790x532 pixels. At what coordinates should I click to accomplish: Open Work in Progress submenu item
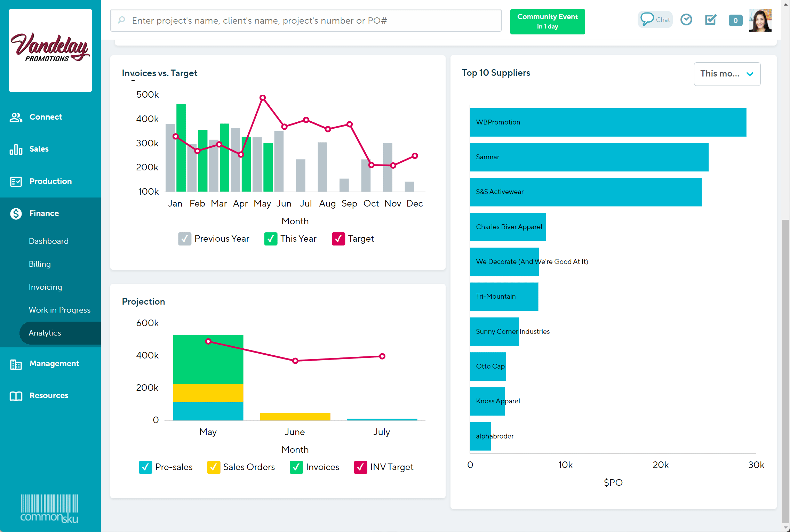pos(59,310)
